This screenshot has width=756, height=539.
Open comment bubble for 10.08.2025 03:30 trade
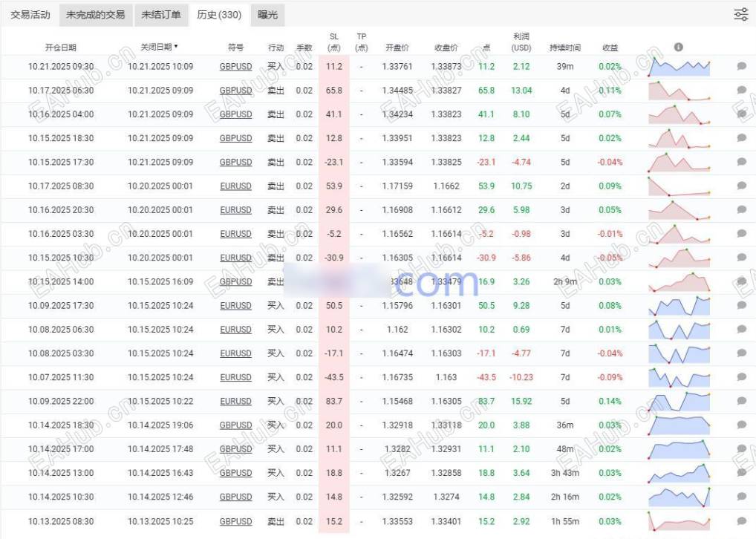(x=742, y=353)
